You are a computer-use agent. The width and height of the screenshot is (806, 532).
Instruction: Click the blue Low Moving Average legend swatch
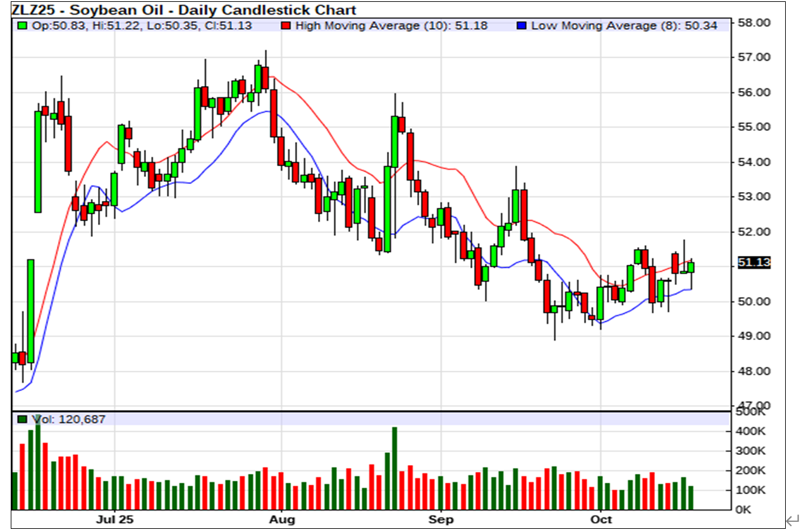[x=522, y=26]
